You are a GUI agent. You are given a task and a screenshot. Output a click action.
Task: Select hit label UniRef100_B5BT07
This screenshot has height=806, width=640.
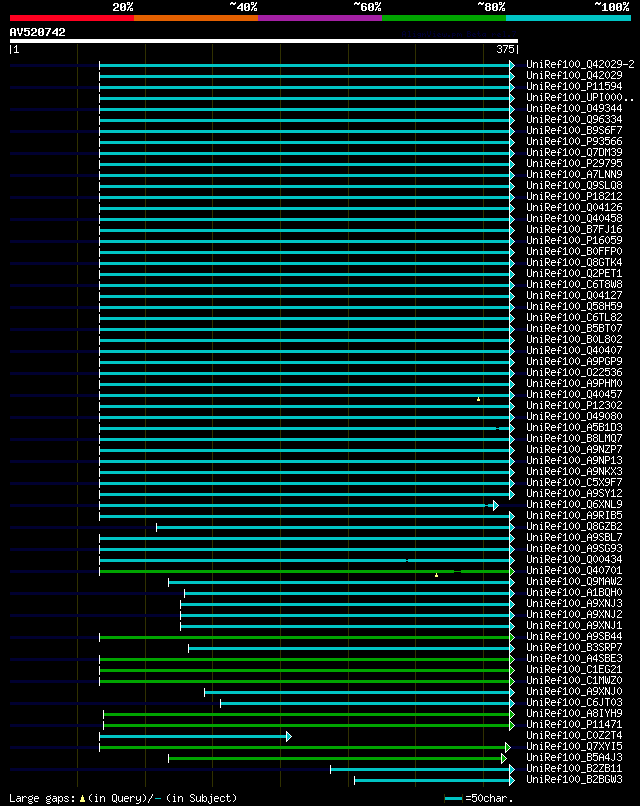(574, 328)
